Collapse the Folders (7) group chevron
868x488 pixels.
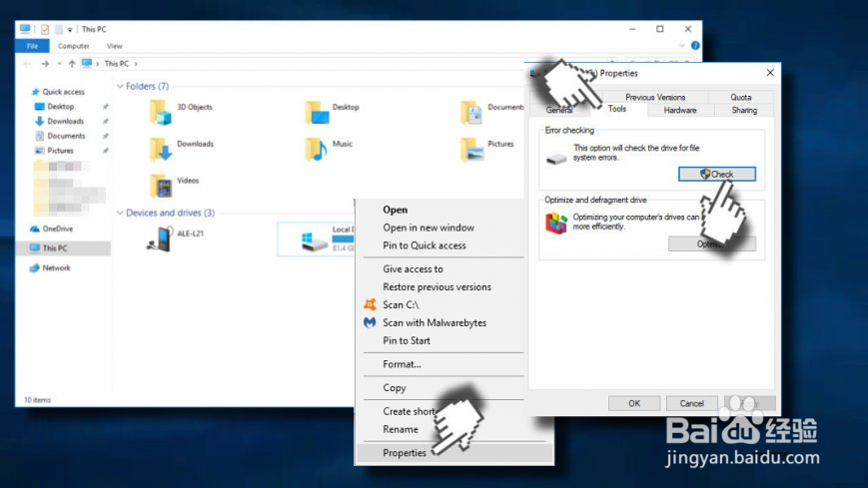coord(120,86)
